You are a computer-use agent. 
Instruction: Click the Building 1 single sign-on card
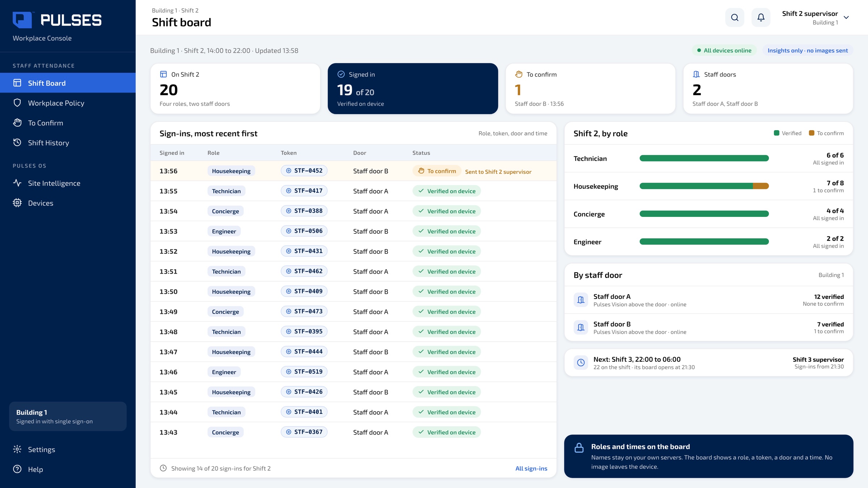68,416
